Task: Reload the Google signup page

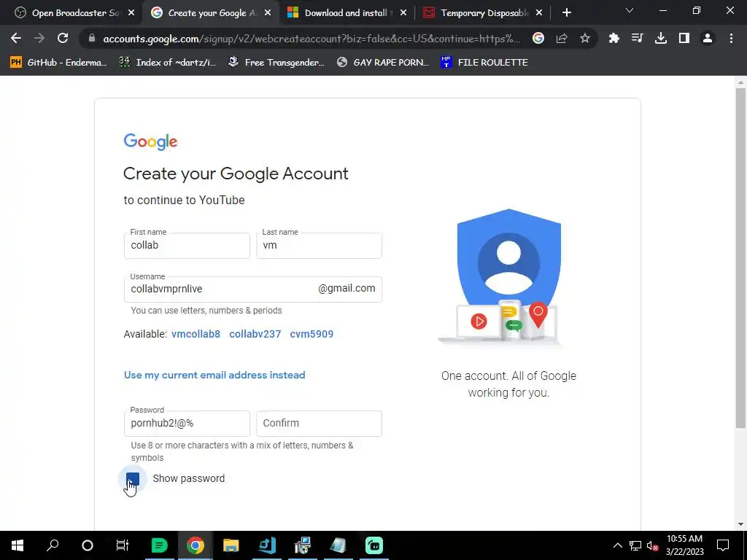Action: tap(63, 38)
